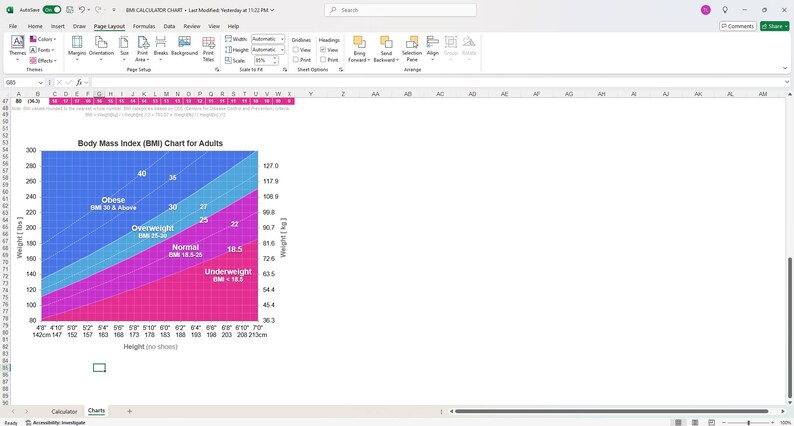Click the Comments button

738,26
